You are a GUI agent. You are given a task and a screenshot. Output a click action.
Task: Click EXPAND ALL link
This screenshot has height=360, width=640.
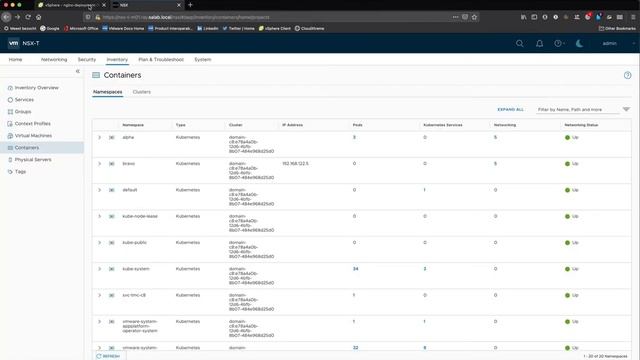[510, 109]
